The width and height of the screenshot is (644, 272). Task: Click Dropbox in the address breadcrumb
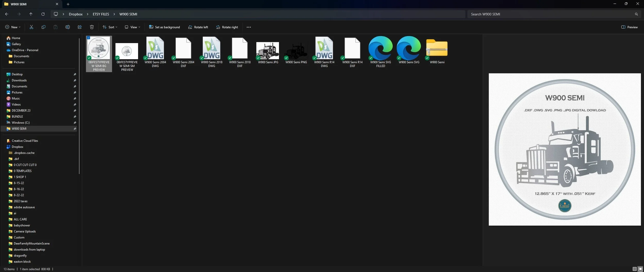click(x=76, y=14)
